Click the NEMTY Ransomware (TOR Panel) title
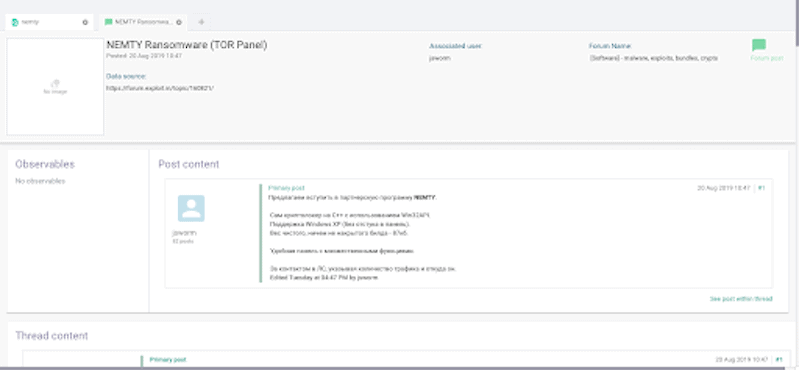799x370 pixels. click(x=187, y=45)
